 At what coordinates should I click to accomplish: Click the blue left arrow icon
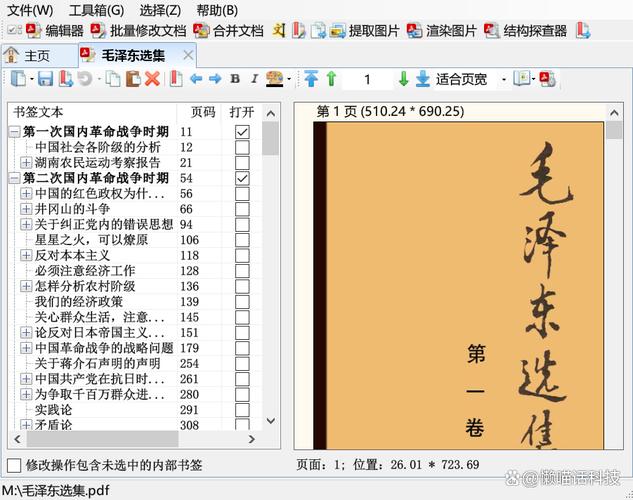pyautogui.click(x=196, y=79)
